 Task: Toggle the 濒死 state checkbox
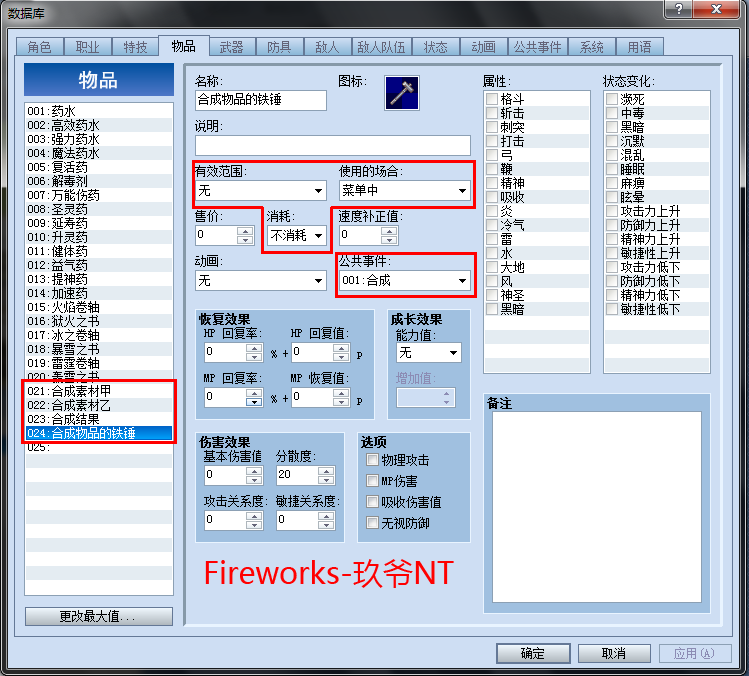pyautogui.click(x=612, y=99)
